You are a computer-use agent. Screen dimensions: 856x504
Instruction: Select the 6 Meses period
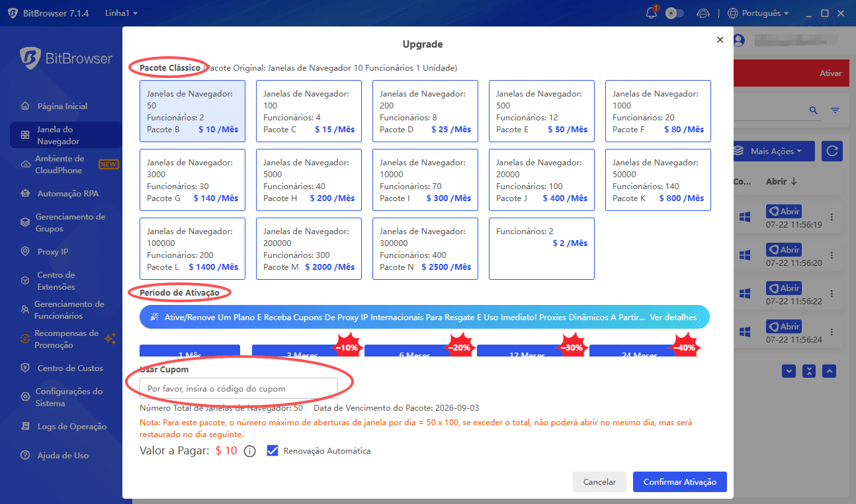pyautogui.click(x=415, y=351)
